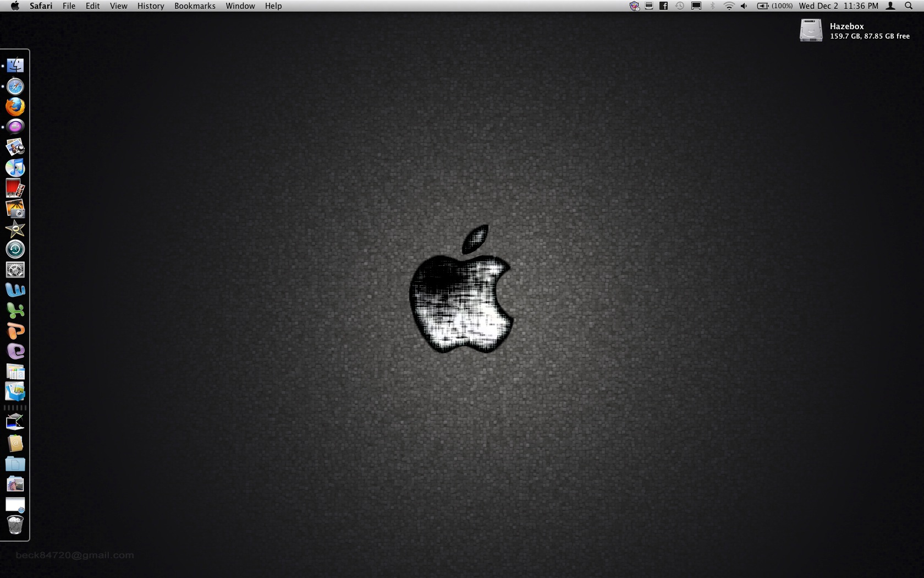Open Time Machine from the dock
Screen dimensions: 924x578
[x=15, y=249]
